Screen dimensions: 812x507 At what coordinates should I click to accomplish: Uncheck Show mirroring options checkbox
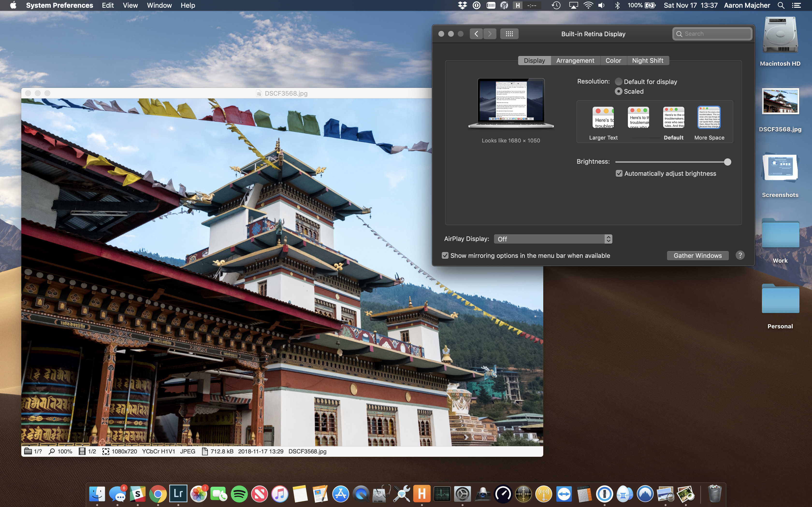point(445,255)
